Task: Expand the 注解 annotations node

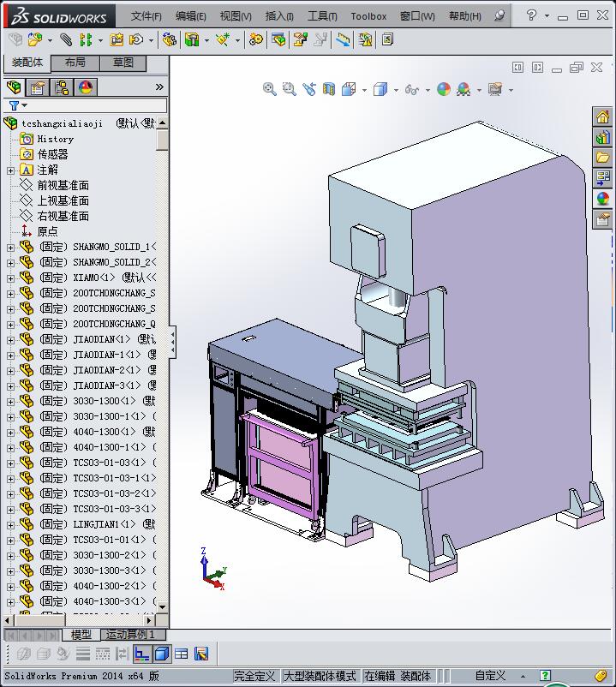Action: pyautogui.click(x=10, y=170)
